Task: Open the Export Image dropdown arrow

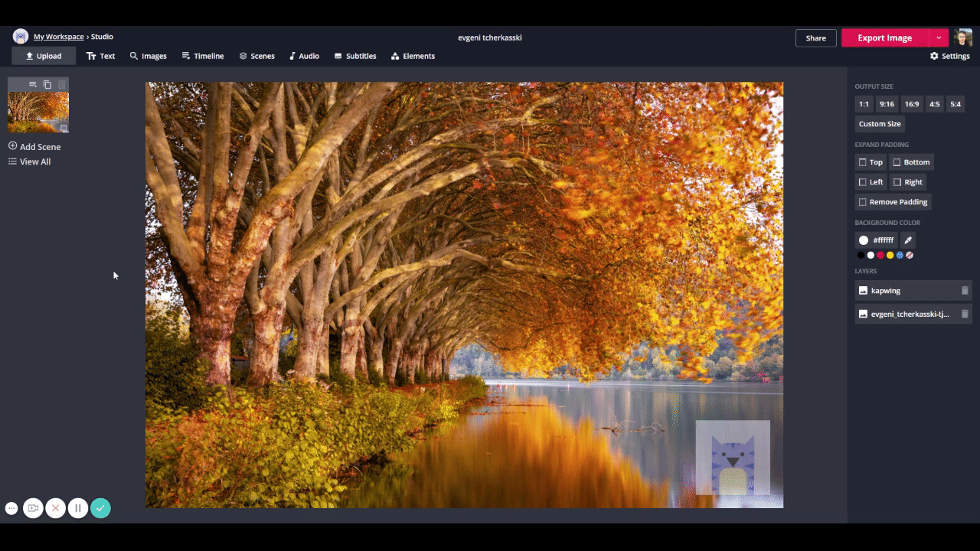Action: click(x=939, y=37)
